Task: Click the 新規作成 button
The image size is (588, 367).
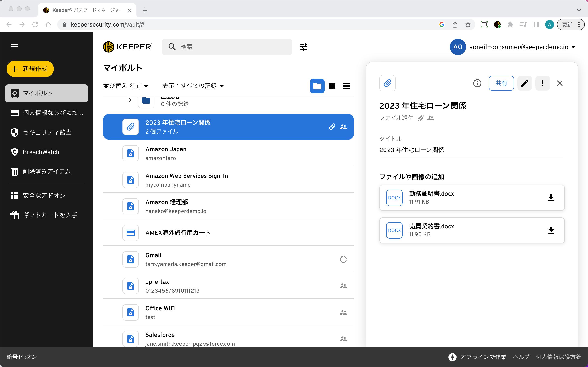Action: 30,69
